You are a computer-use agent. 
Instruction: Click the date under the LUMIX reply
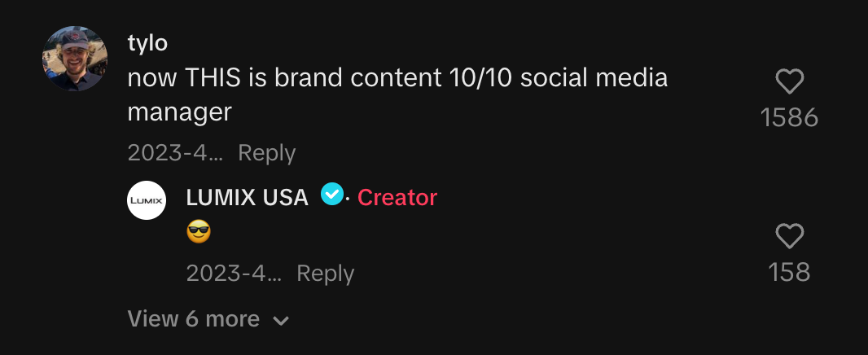tap(234, 274)
